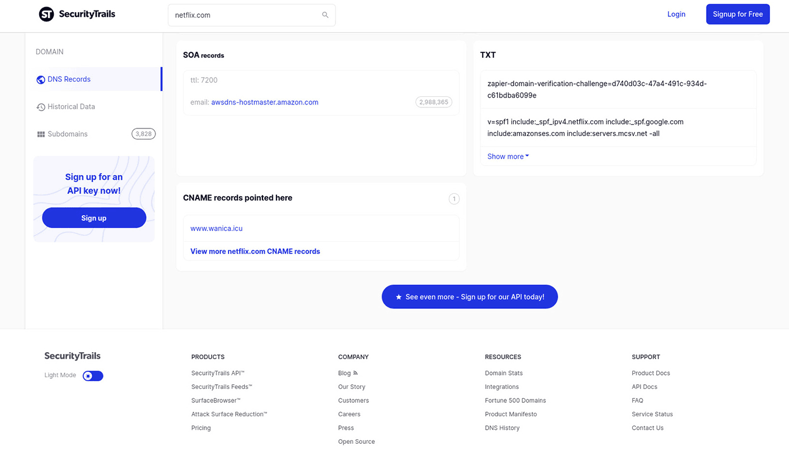The height and width of the screenshot is (452, 789).
Task: Open SecurityTrails Feeds footer link
Action: tap(221, 387)
